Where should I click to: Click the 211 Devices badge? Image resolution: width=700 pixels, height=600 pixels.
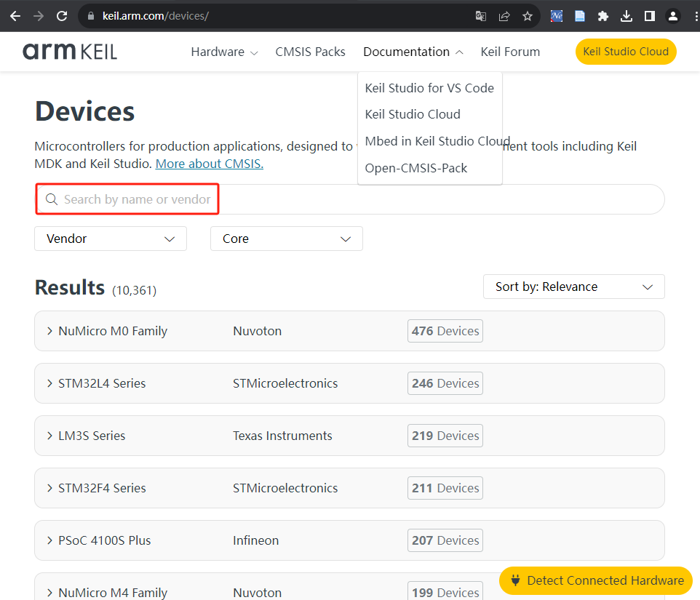coord(445,488)
